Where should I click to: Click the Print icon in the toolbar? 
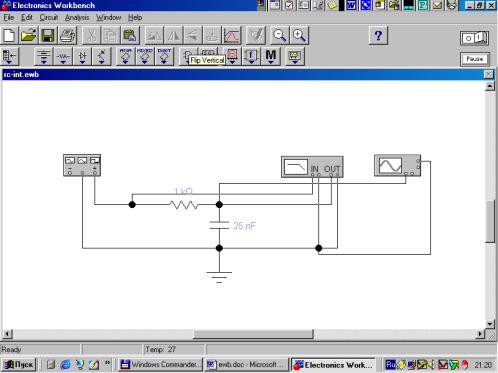tap(67, 35)
